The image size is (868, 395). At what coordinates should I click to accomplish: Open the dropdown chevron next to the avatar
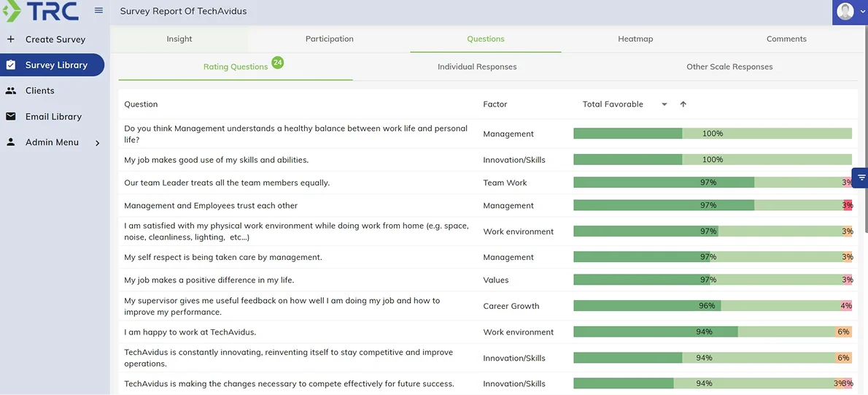click(861, 12)
